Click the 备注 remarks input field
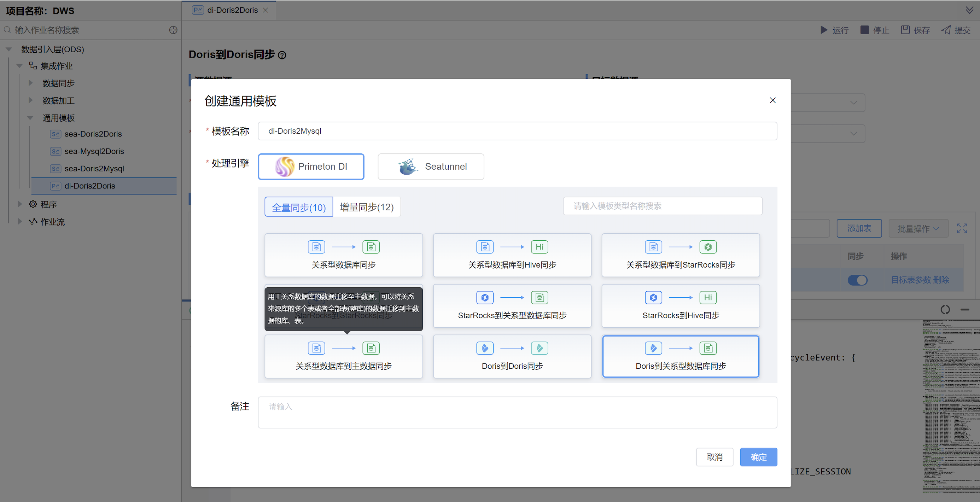The image size is (980, 502). click(517, 412)
